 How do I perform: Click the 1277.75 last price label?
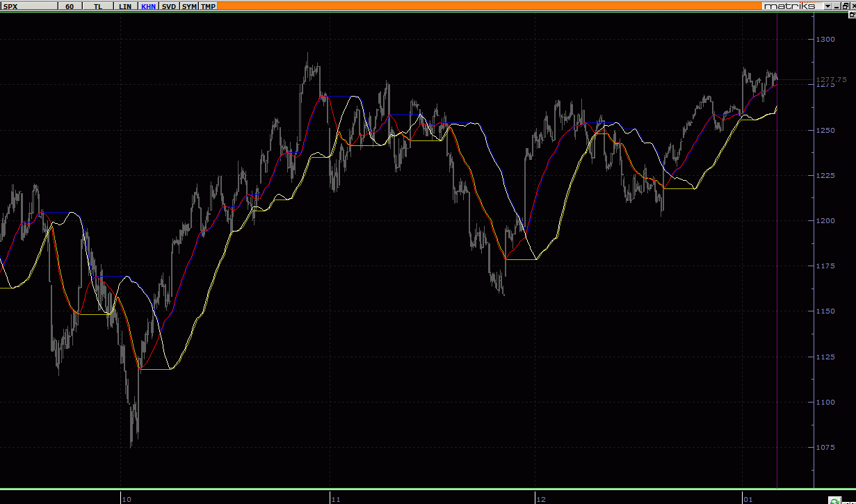(831, 80)
